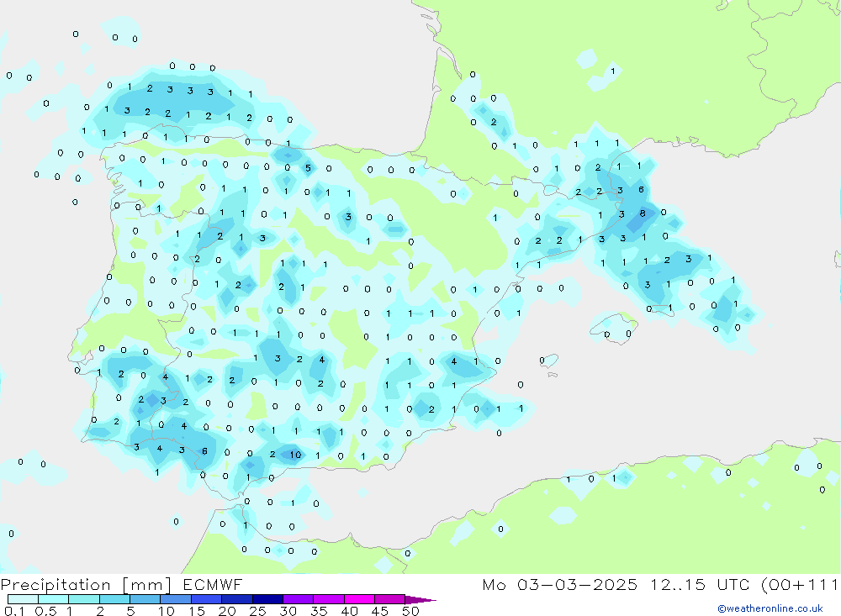Click the '45' legend label
Image resolution: width=841 pixels, height=616 pixels.
click(x=380, y=611)
